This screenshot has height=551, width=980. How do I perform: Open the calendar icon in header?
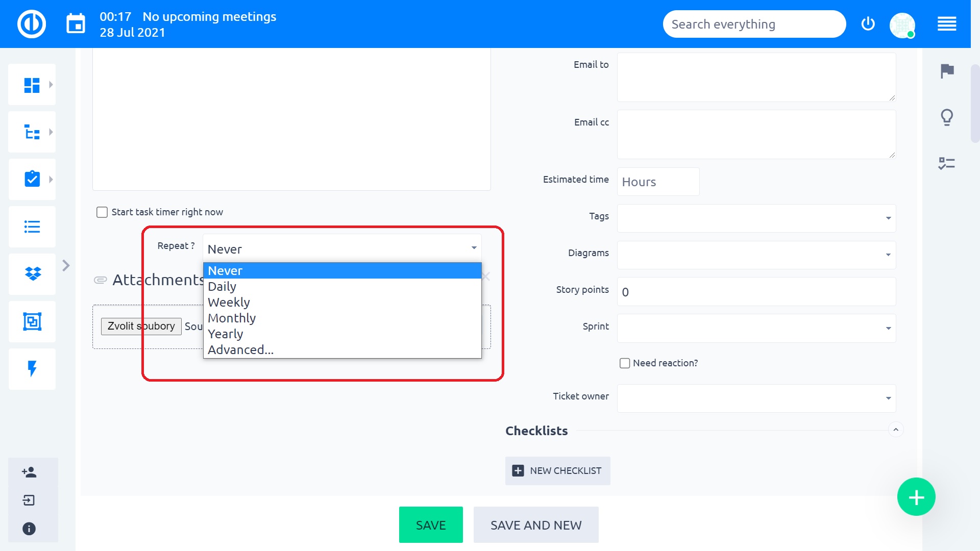[x=76, y=24]
